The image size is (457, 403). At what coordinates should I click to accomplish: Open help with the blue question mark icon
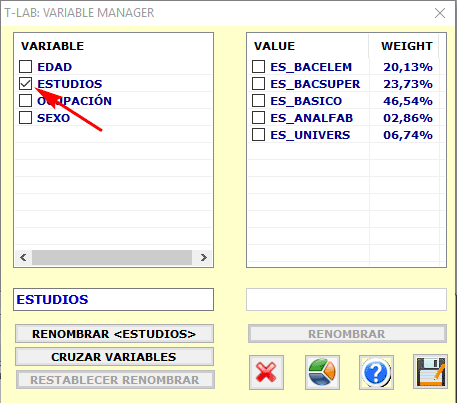376,372
